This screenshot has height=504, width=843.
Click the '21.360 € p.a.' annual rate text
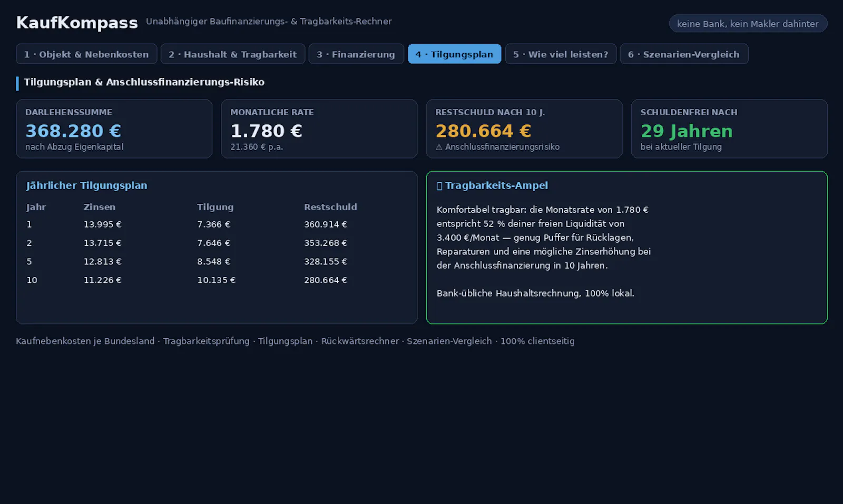coord(257,147)
